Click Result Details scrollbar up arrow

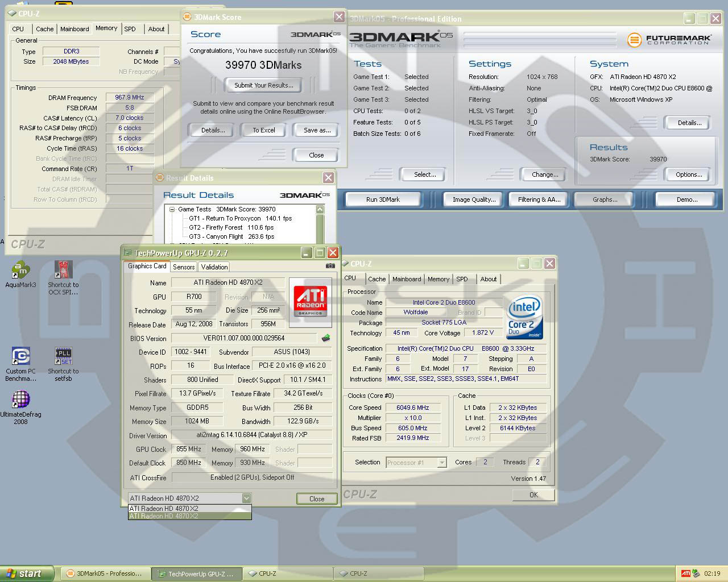(320, 209)
